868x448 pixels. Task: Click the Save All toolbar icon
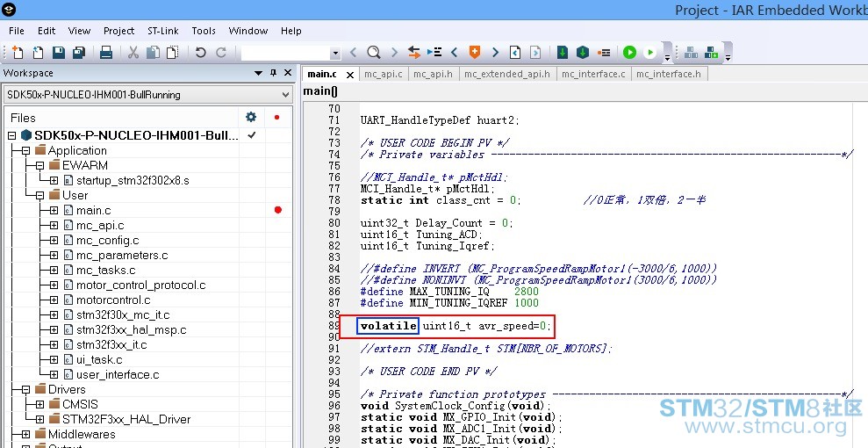[79, 53]
